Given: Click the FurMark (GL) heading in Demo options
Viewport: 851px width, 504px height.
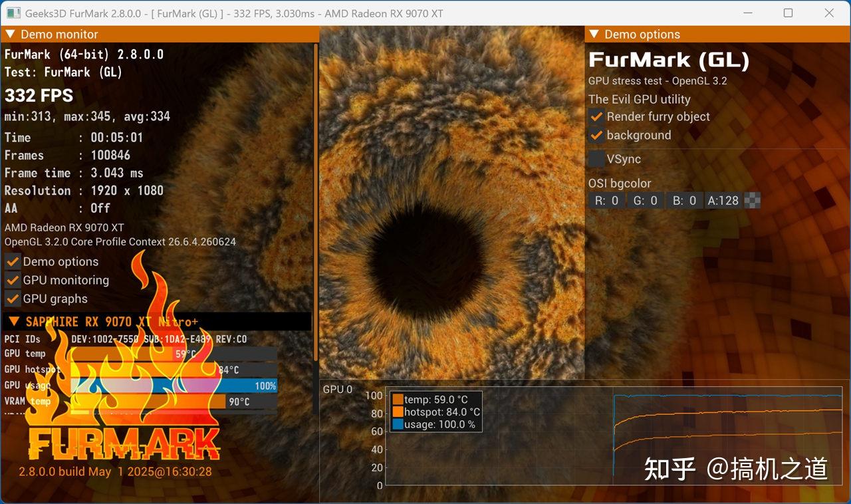Looking at the screenshot, I should (x=669, y=61).
